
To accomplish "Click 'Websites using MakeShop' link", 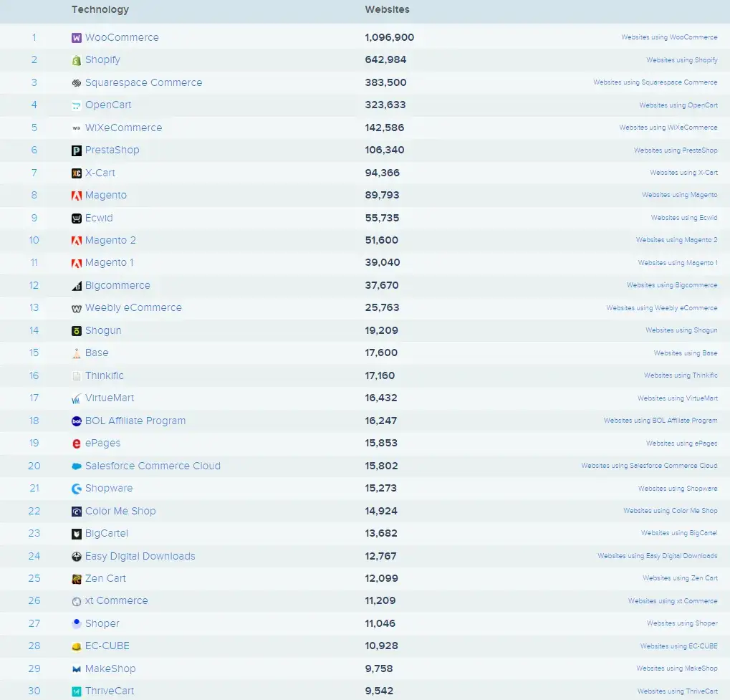I will coord(676,668).
